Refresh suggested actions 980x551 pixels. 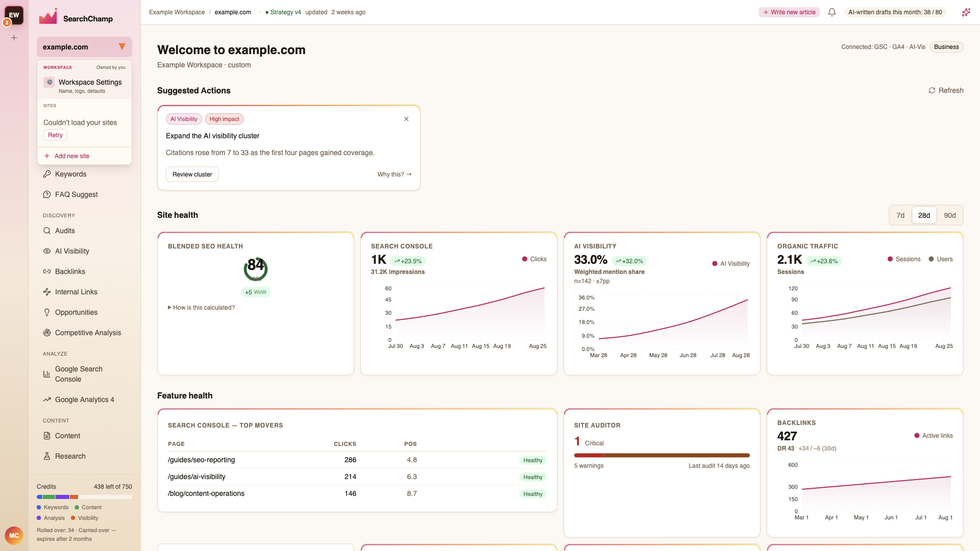tap(946, 90)
